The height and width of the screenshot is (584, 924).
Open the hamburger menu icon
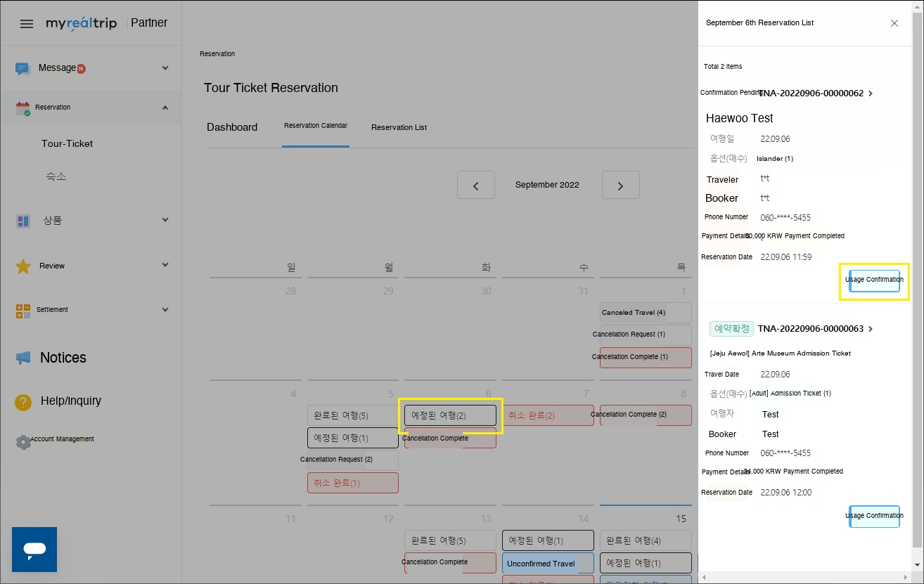(27, 24)
